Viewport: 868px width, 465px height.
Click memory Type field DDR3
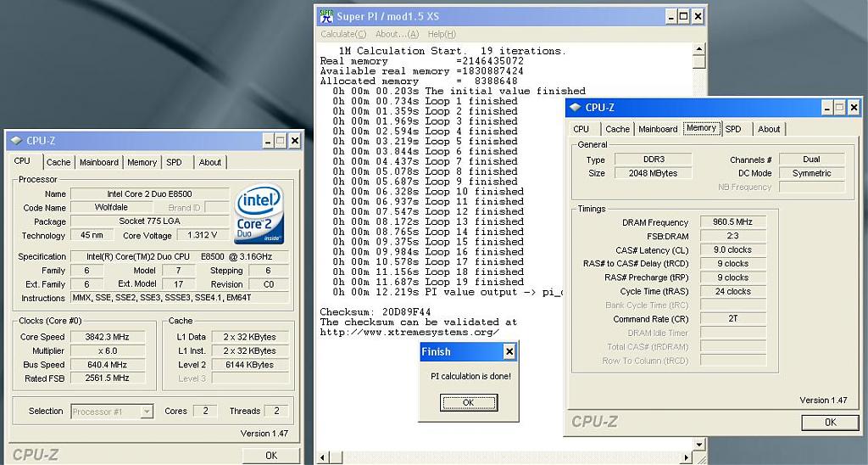tap(654, 160)
